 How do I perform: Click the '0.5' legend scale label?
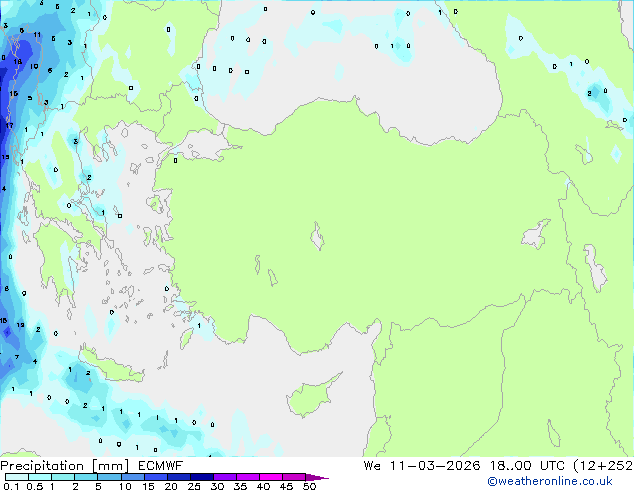(35, 486)
